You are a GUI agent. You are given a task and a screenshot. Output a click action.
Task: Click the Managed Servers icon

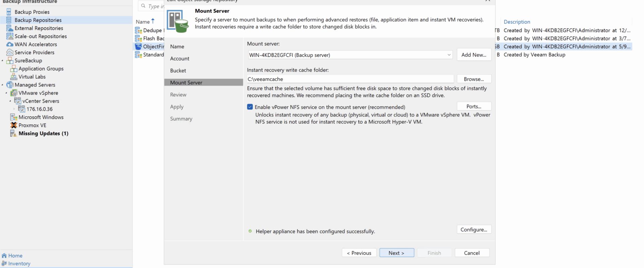click(x=10, y=85)
